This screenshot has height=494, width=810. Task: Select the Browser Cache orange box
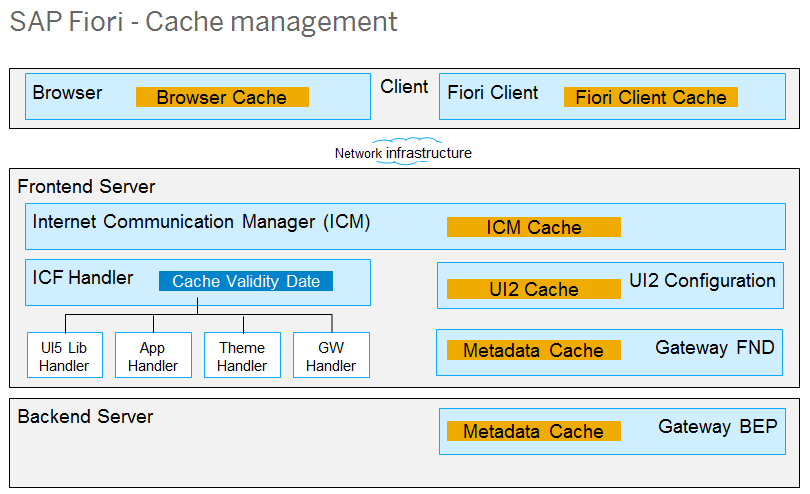pyautogui.click(x=222, y=97)
